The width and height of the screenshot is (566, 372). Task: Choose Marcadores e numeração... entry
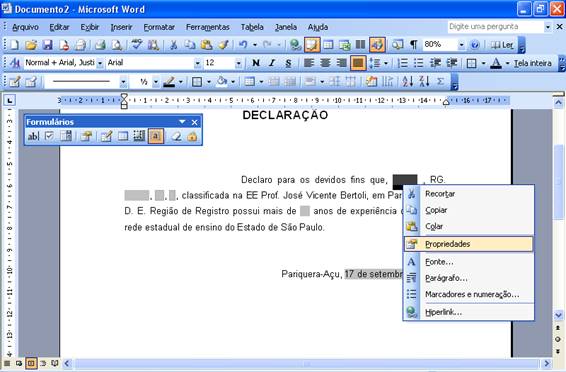point(469,294)
